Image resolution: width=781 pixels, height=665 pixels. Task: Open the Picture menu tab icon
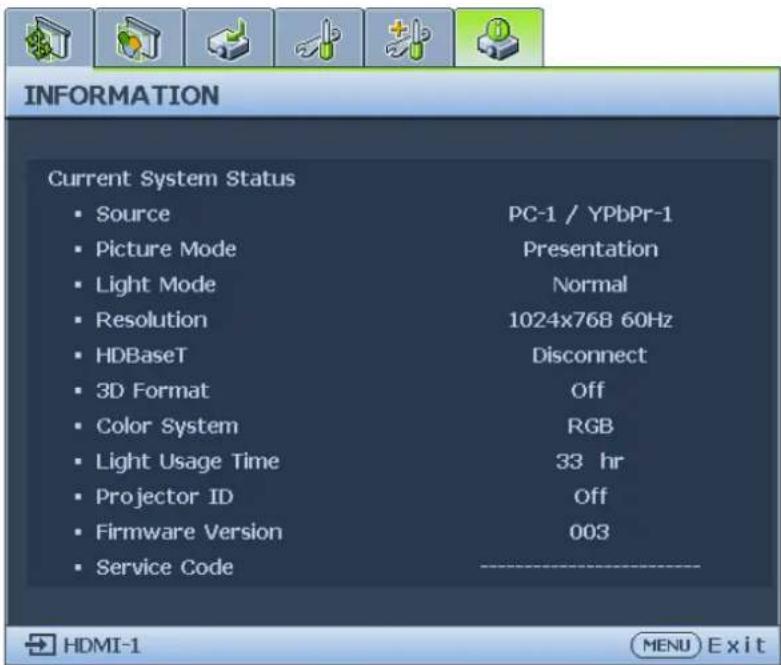pyautogui.click(x=138, y=38)
